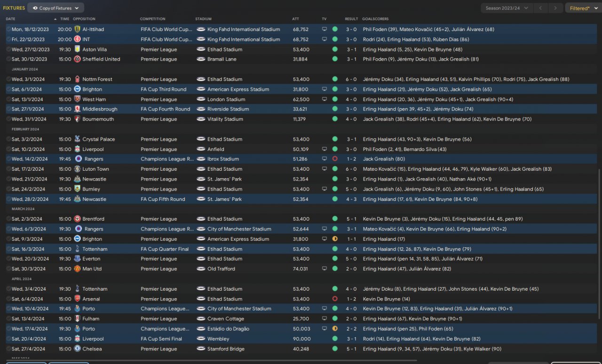Toggle the tick circle for Sat, 27/4/2024

(8, 349)
